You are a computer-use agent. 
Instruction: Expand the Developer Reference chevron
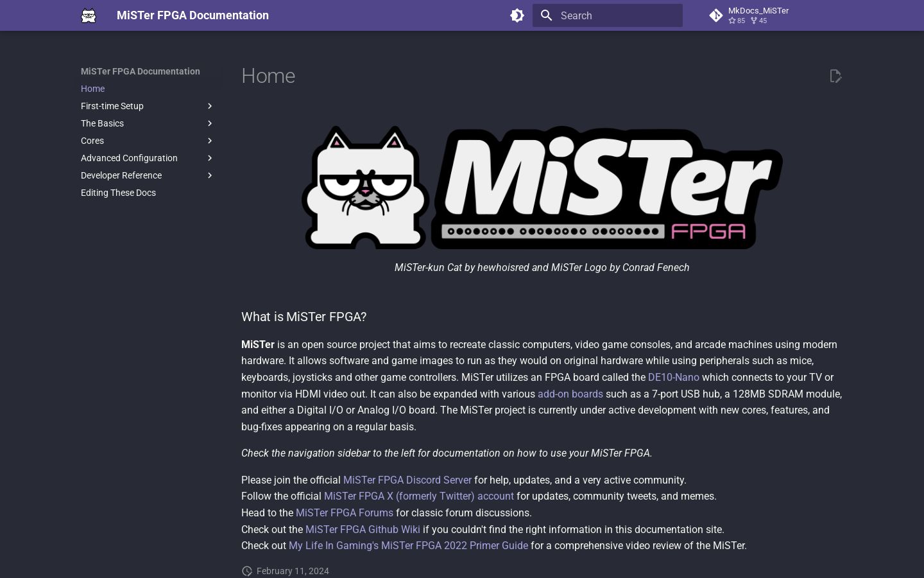pyautogui.click(x=210, y=175)
